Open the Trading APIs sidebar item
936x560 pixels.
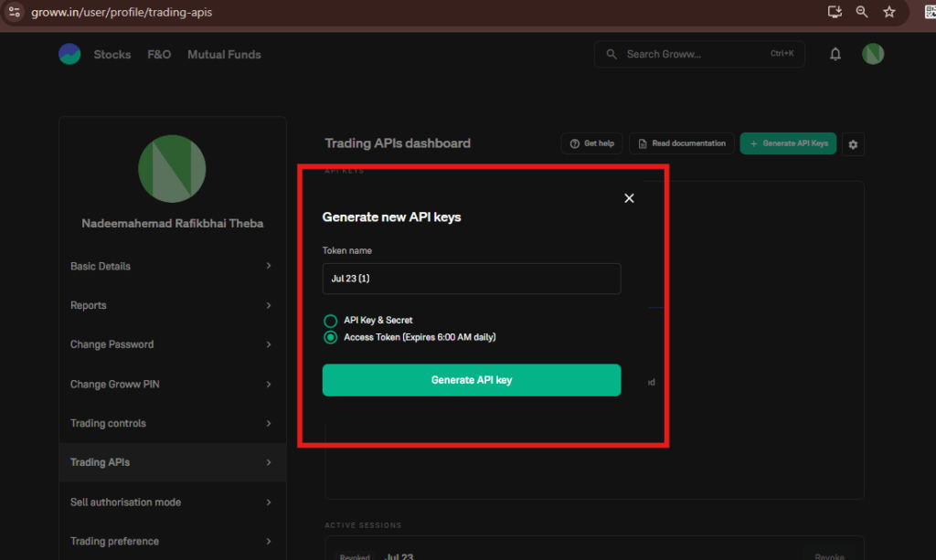(173, 462)
